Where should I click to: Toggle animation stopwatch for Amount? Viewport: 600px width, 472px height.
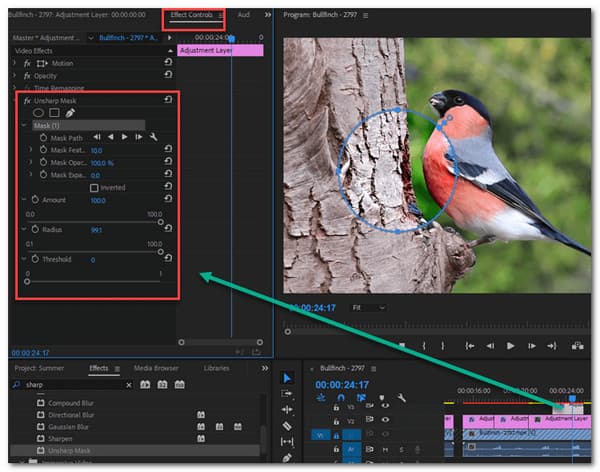click(35, 200)
